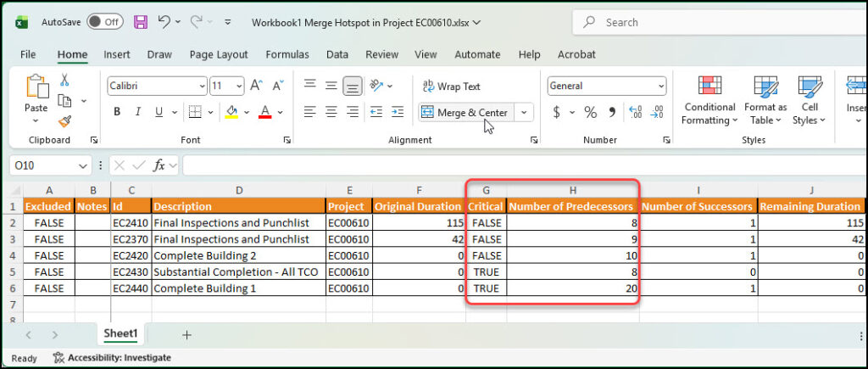The image size is (868, 369).
Task: Switch to the Acrobat tab
Action: point(576,54)
